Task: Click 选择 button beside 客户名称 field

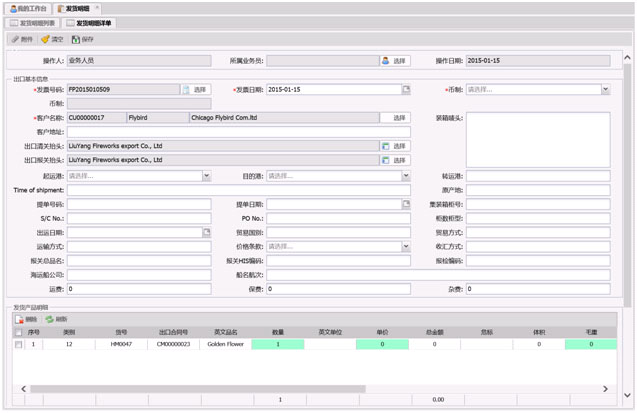Action: click(399, 117)
